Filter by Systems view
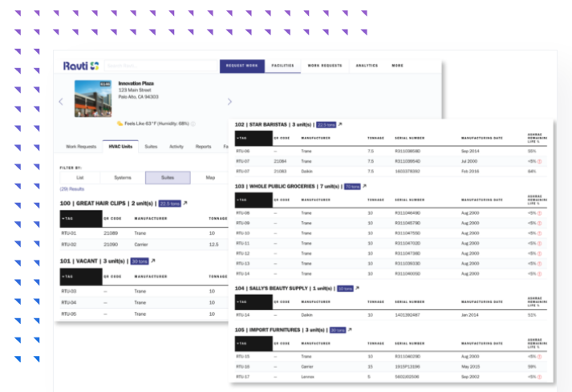Image resolution: width=572 pixels, height=392 pixels. [123, 178]
